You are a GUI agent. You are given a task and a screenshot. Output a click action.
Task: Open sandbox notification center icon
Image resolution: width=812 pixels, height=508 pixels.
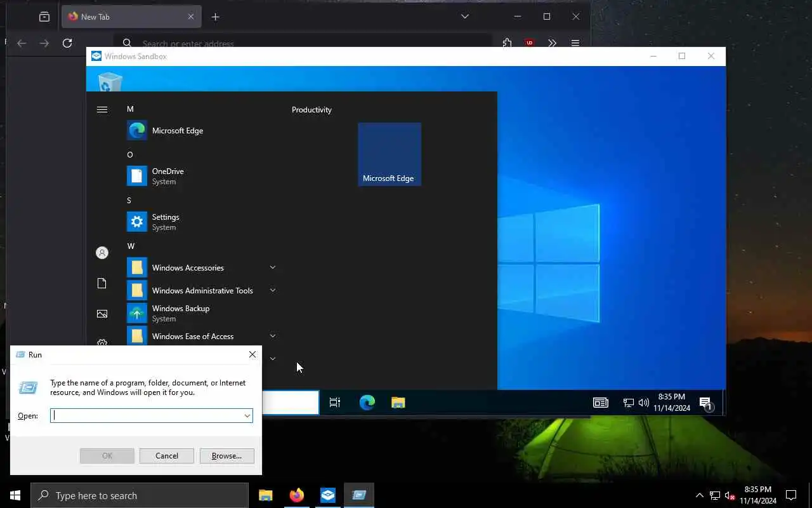(705, 403)
